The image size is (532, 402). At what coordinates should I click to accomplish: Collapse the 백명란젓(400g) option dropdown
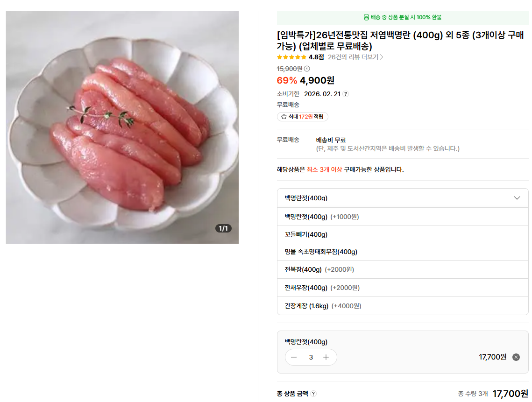pos(517,198)
